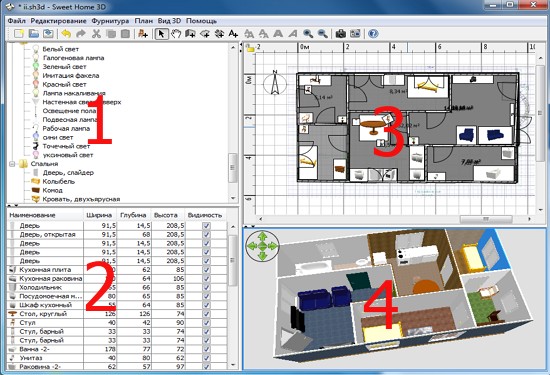Toggle visibility checkbox for Кухонная плита

207,270
